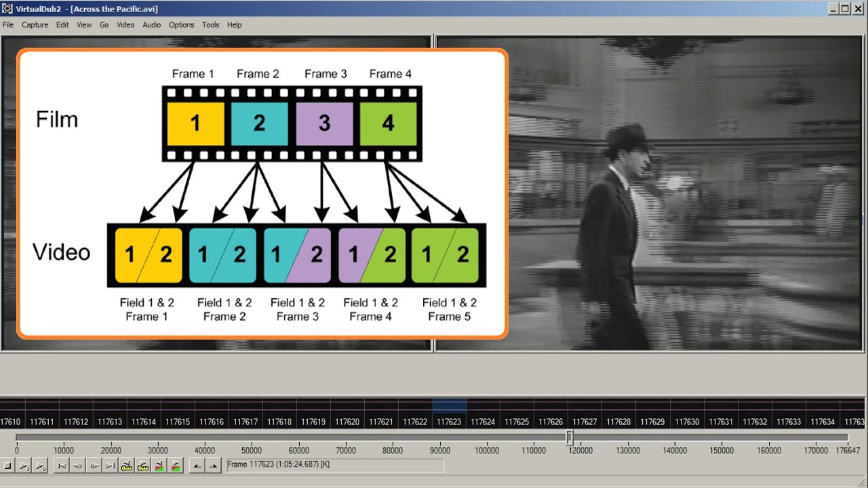Seek to the next scene change
This screenshot has width=868, height=488.
click(176, 466)
